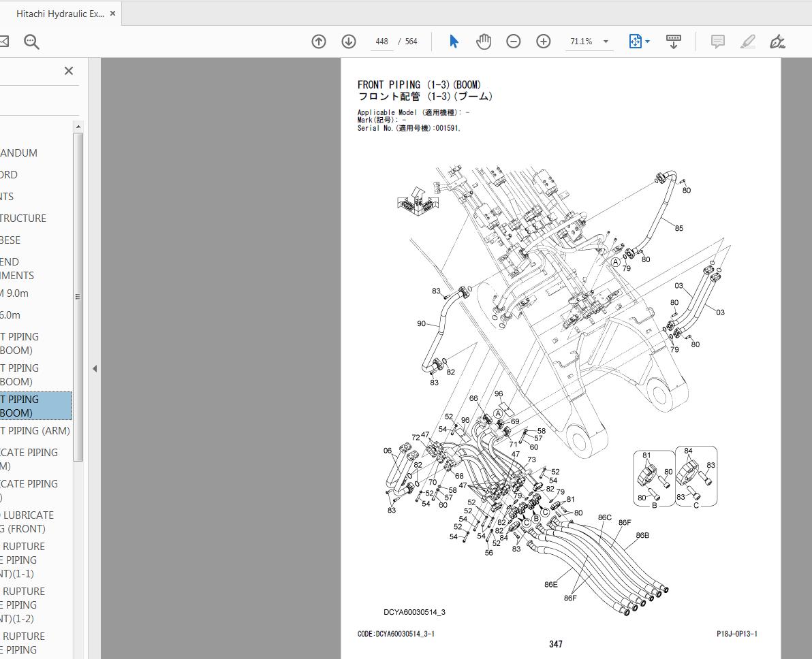
Task: Click the FRONT PIPING (1-3)(BOOM) title
Action: click(x=419, y=85)
